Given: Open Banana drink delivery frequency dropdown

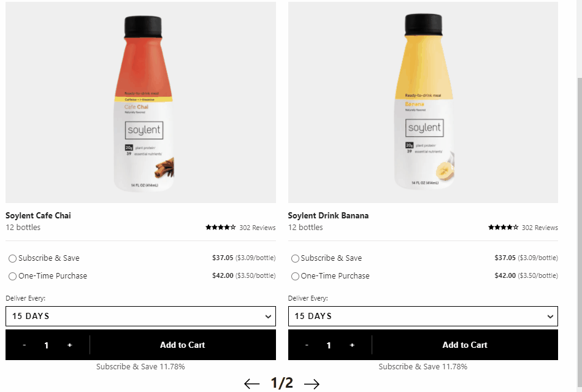Looking at the screenshot, I should click(x=423, y=317).
